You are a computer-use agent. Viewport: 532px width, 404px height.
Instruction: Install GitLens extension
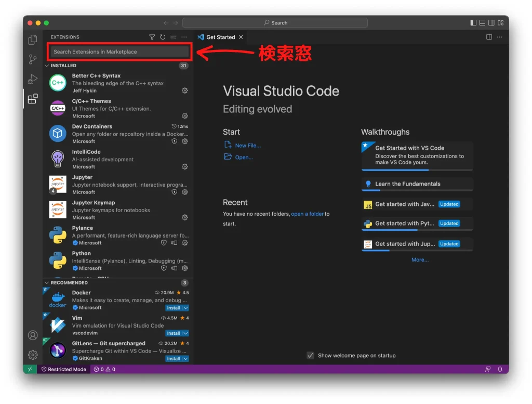[x=174, y=359]
